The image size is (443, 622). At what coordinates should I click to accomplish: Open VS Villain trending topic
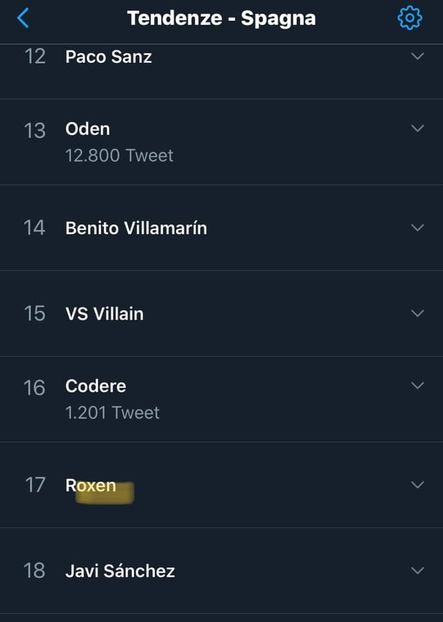(104, 314)
